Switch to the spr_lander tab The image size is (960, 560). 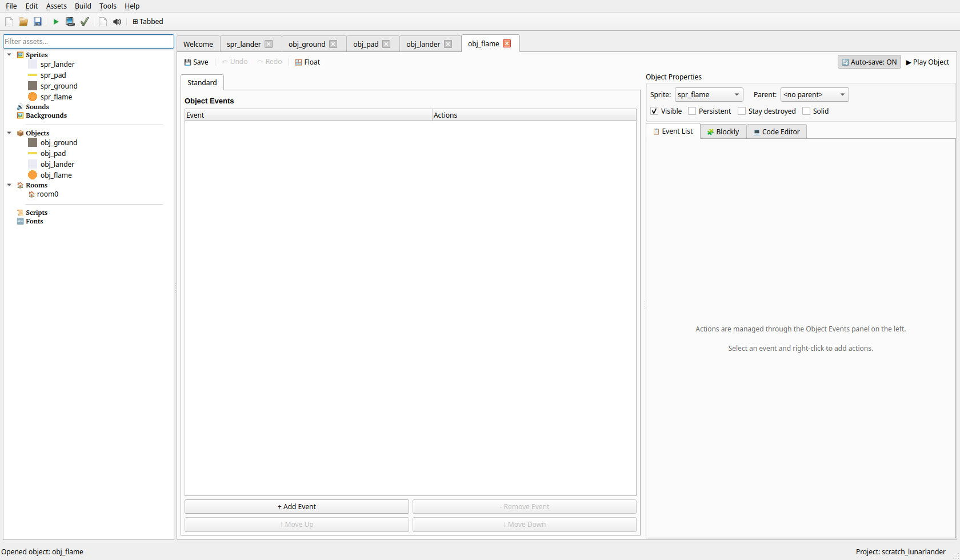coord(243,44)
